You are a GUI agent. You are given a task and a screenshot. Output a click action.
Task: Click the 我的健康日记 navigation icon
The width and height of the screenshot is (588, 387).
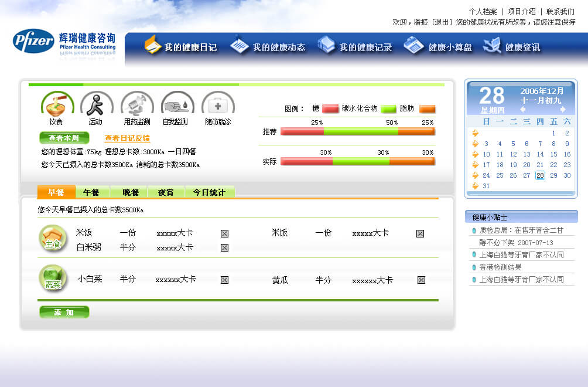tap(153, 45)
